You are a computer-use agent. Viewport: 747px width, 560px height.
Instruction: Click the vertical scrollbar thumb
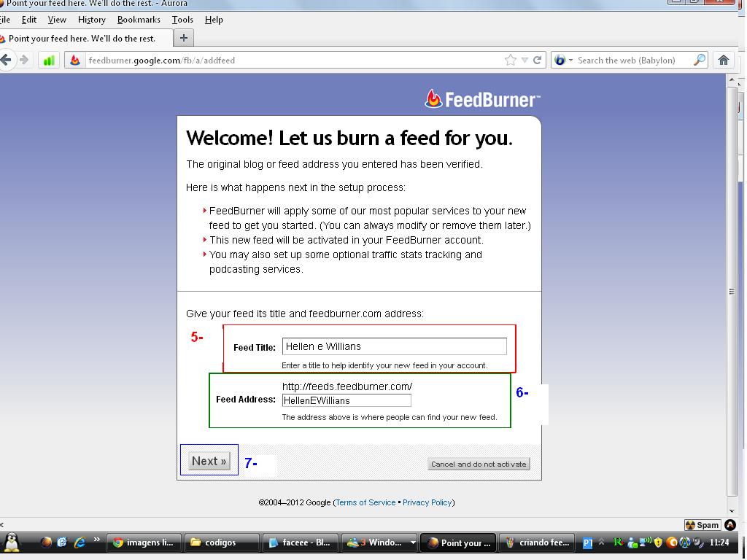(732, 292)
